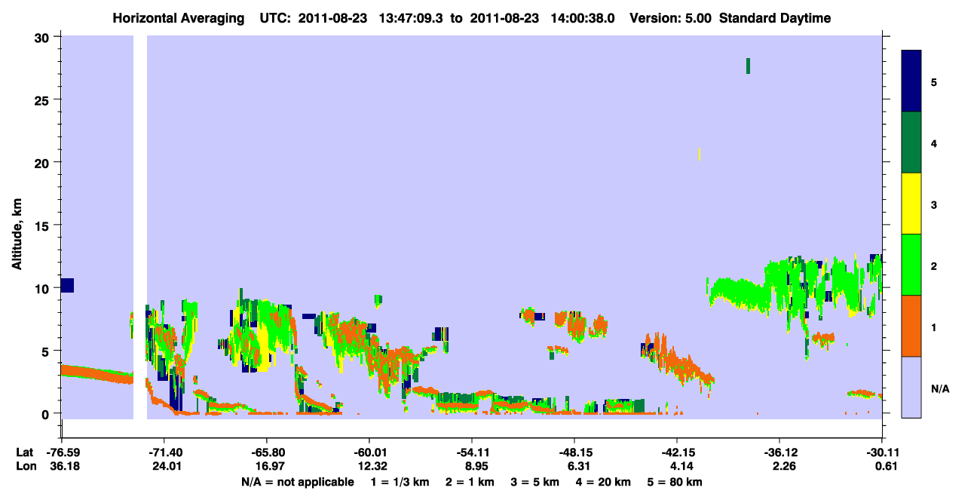This screenshot has width=980, height=503.
Task: Click the legend text '5 = 80 km'
Action: [675, 482]
